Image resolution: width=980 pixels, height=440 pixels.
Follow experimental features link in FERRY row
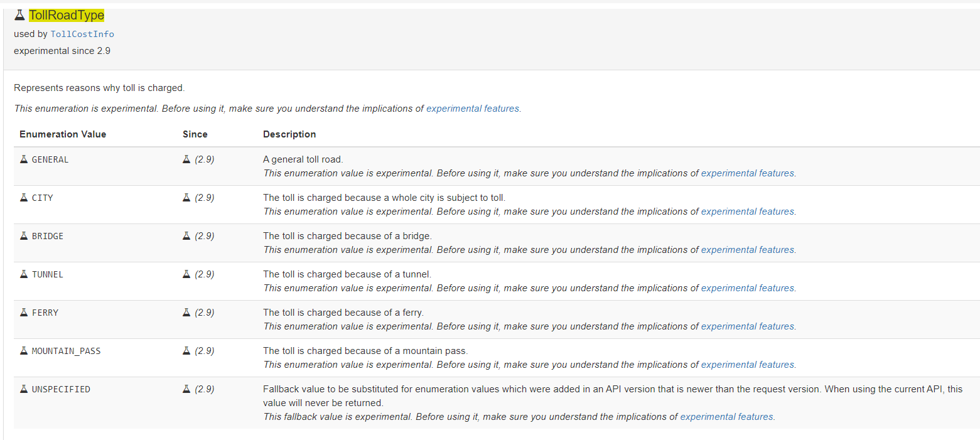(747, 326)
